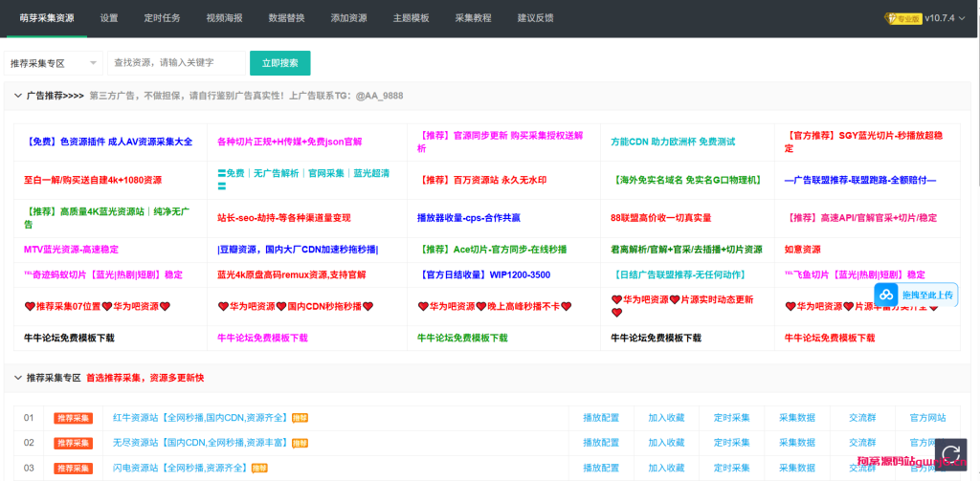Click the orange 推荐采集 tag in row 03
The width and height of the screenshot is (980, 481).
pyautogui.click(x=73, y=468)
